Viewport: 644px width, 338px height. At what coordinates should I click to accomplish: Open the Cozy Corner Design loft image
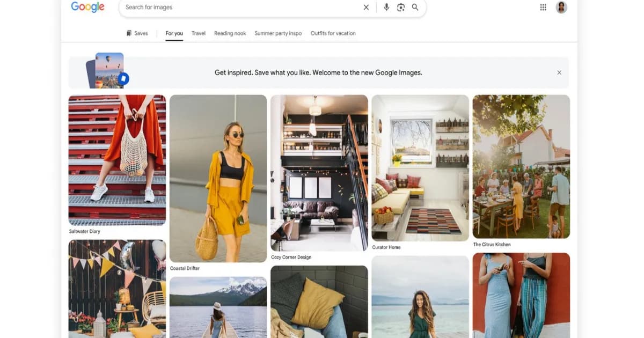point(319,173)
